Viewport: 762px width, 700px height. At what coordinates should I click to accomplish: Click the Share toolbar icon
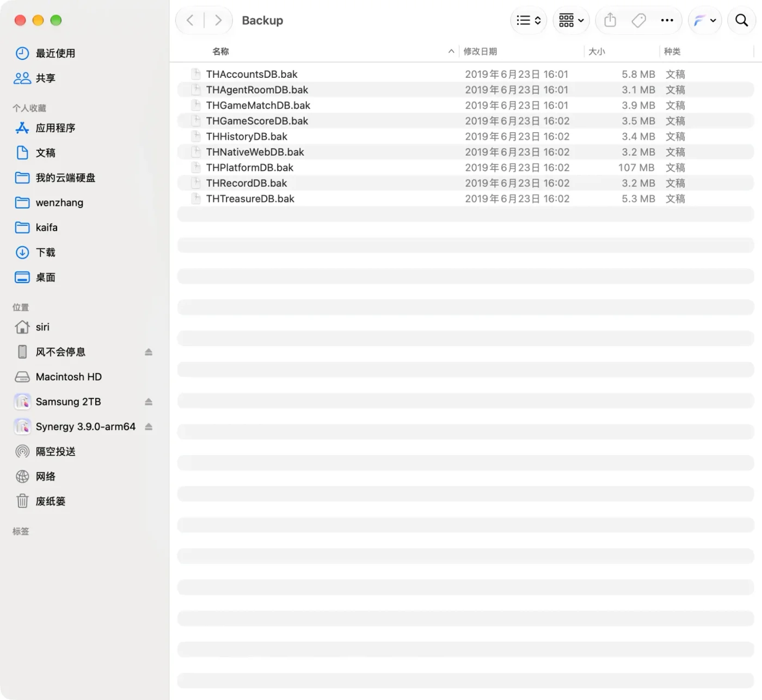(x=610, y=21)
